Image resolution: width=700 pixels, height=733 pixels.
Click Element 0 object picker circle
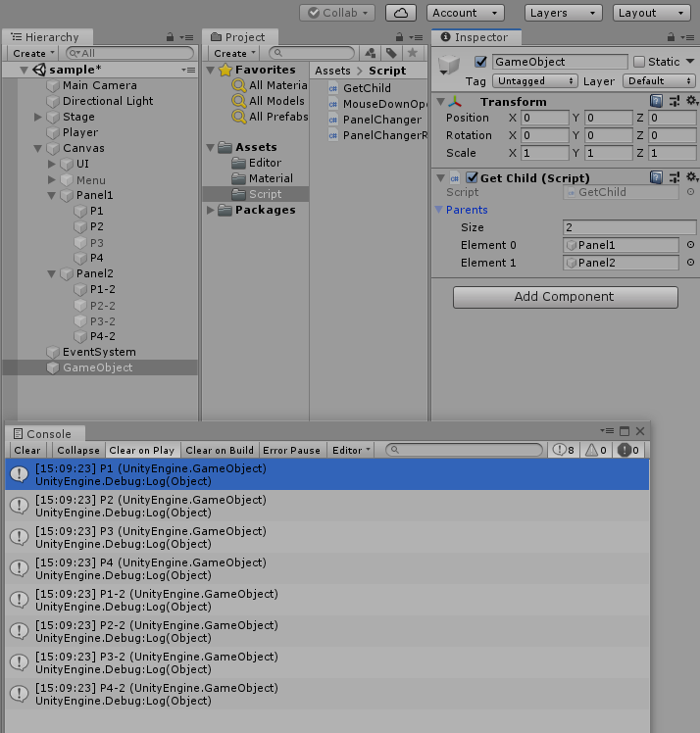pos(690,245)
